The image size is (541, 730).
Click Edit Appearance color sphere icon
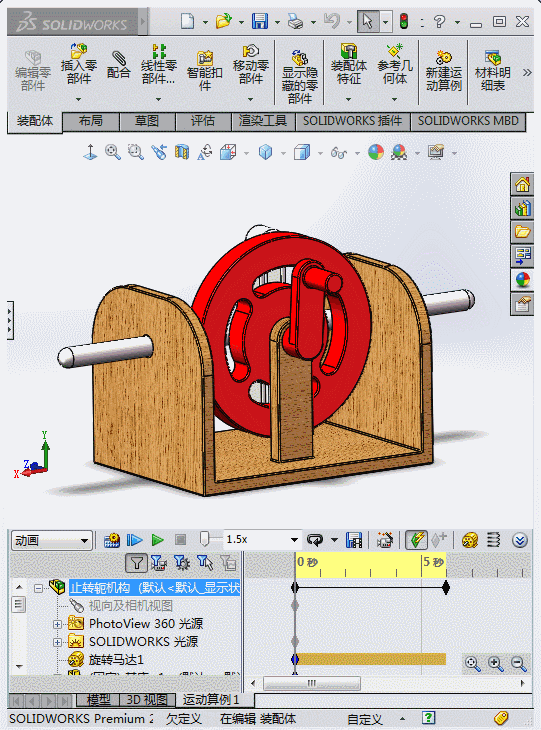tap(376, 152)
